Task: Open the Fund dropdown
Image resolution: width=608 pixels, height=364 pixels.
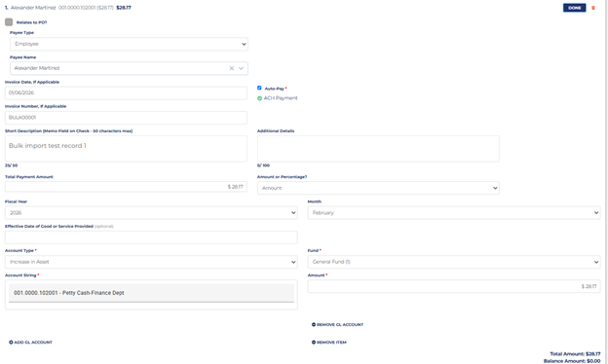Action: [x=454, y=262]
